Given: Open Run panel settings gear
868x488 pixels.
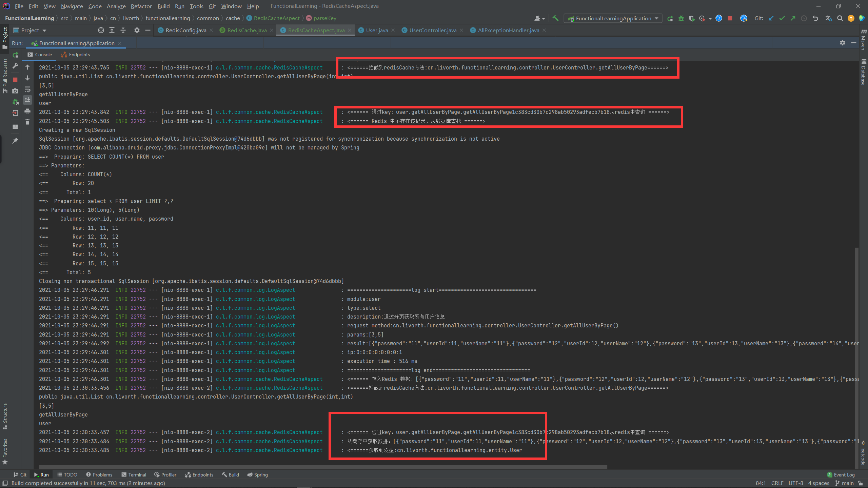Looking at the screenshot, I should click(843, 43).
